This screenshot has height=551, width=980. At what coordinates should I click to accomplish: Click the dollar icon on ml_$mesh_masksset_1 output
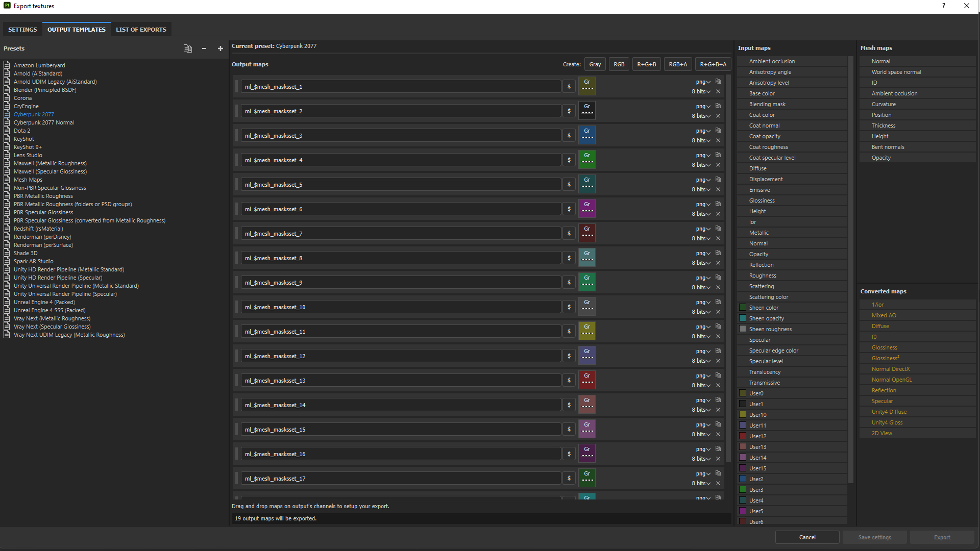(569, 86)
